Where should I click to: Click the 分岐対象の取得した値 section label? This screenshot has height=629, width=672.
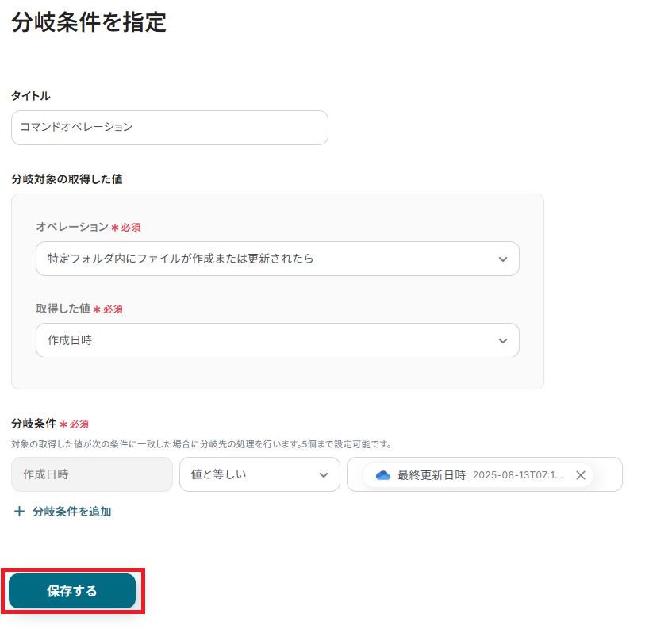67,179
